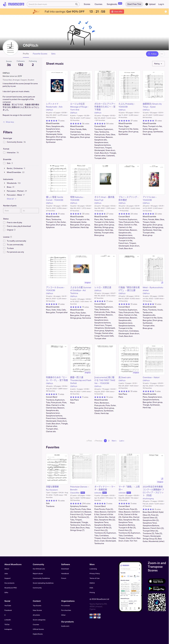Click Show all instruments
Viewport: 169px width, 644px height.
click(11, 199)
